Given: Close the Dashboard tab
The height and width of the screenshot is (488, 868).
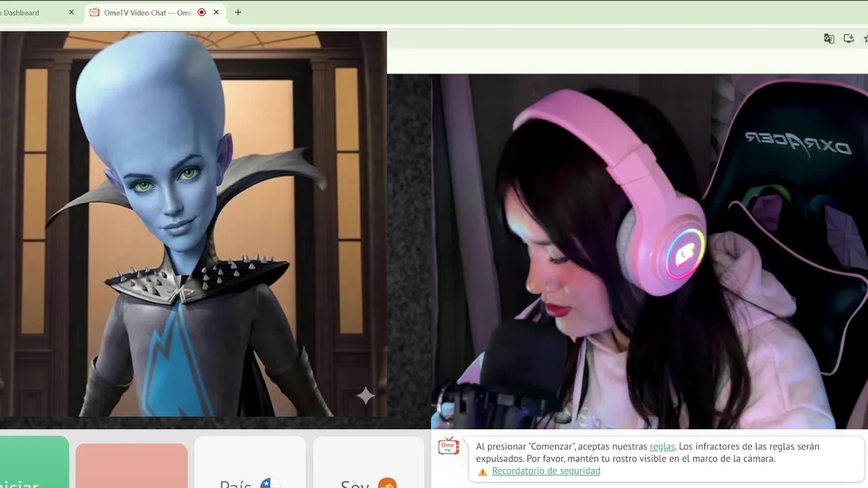Looking at the screenshot, I should [71, 12].
